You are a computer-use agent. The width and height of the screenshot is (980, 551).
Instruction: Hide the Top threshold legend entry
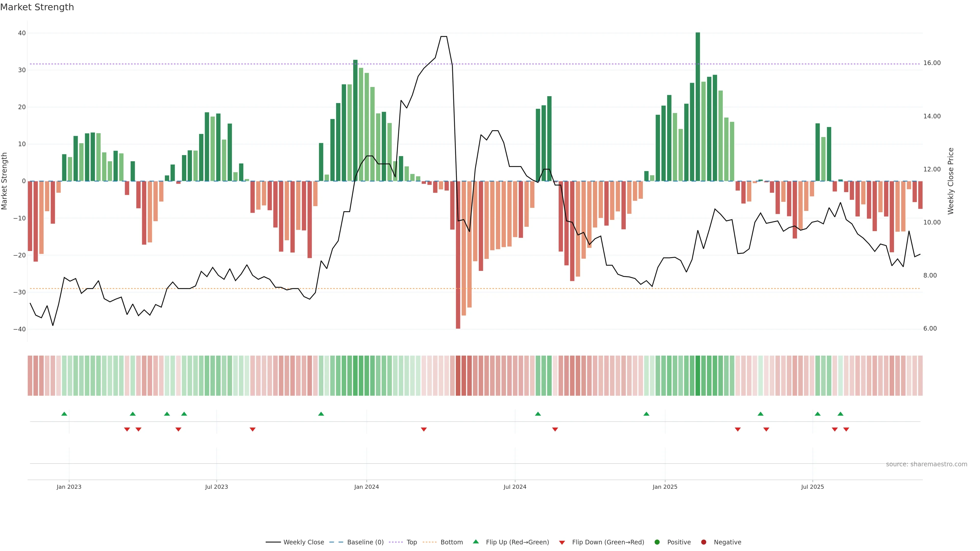(x=411, y=542)
